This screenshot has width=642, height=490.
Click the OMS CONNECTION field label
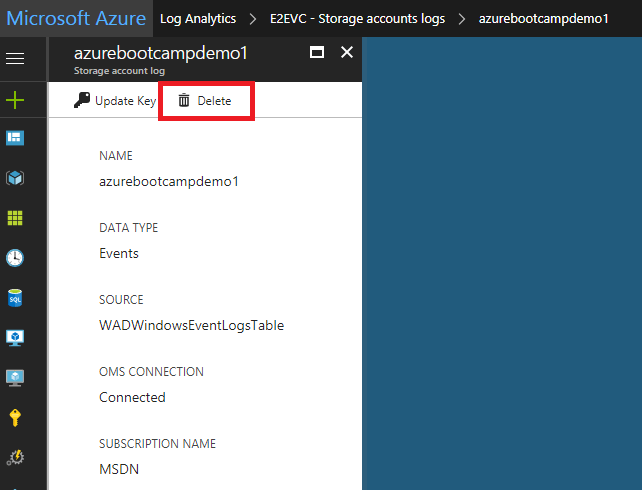click(151, 372)
